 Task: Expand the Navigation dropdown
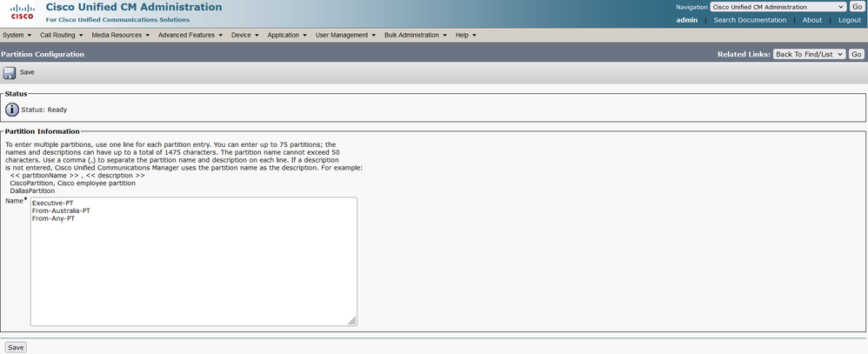click(x=778, y=7)
